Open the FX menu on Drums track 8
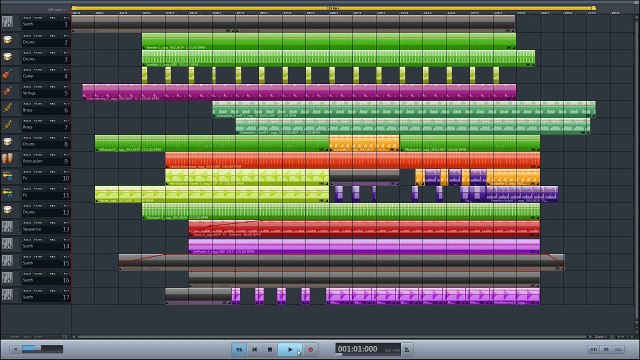 (66, 138)
